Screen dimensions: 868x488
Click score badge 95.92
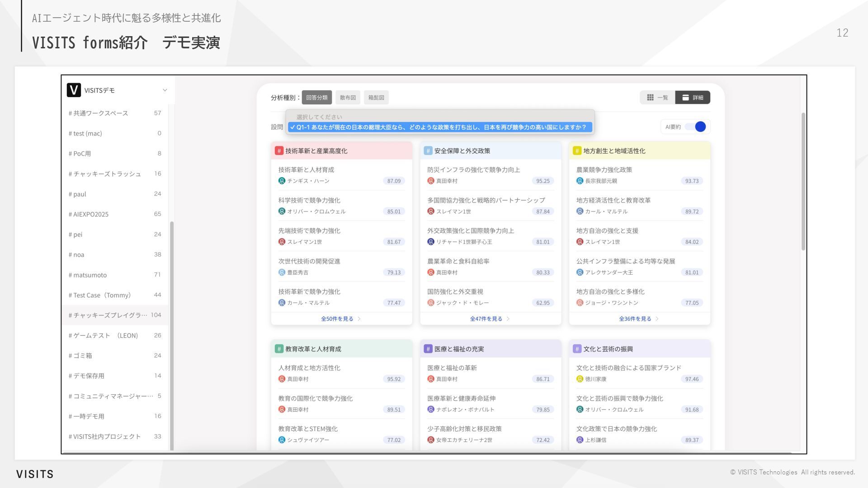click(394, 379)
